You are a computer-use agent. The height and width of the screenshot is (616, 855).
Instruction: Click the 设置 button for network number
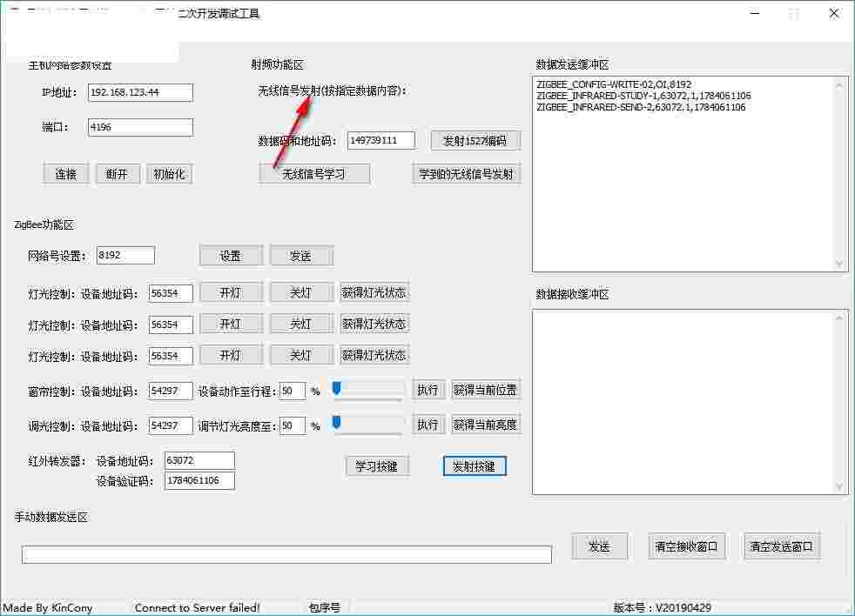pos(231,256)
